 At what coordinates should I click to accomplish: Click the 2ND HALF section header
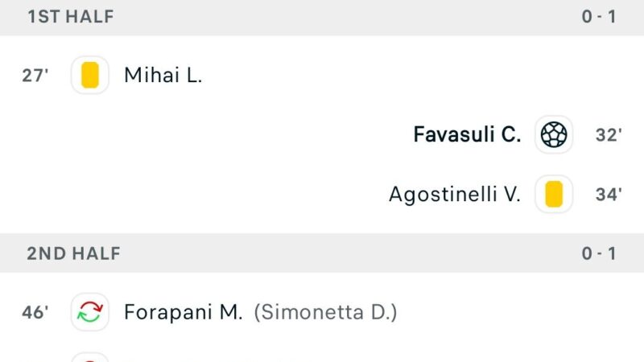point(322,253)
